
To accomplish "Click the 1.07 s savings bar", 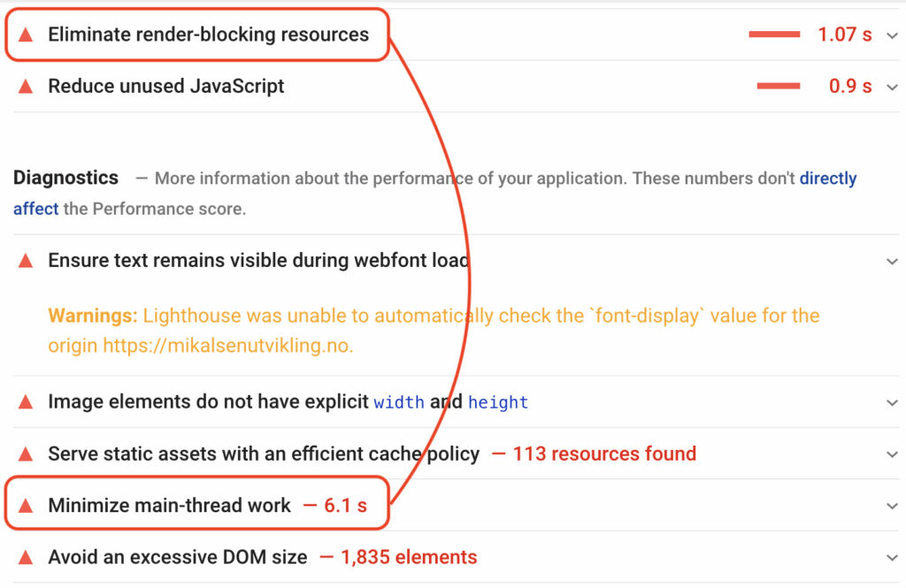I will tap(774, 34).
